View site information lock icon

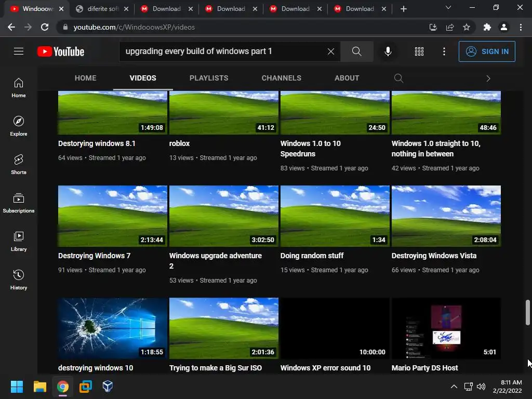tap(65, 27)
